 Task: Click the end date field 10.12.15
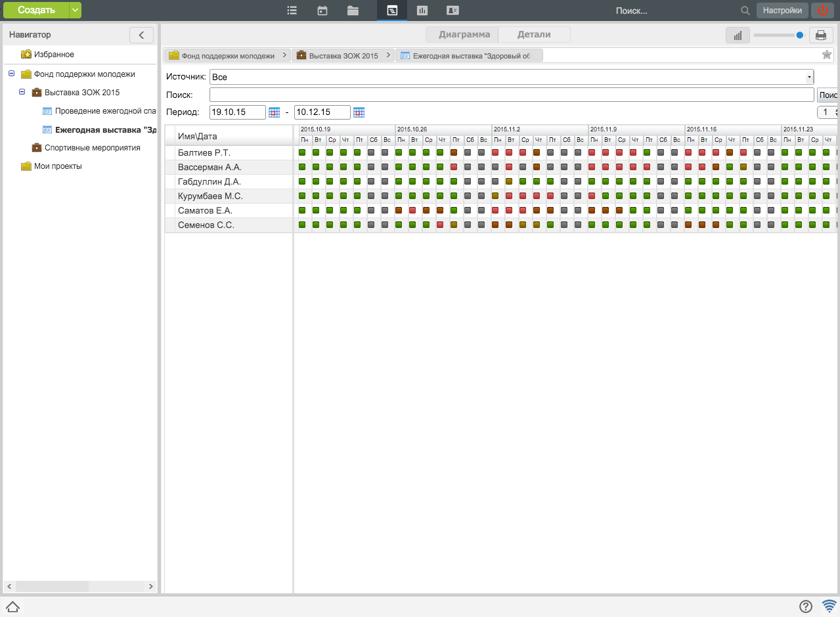(322, 112)
